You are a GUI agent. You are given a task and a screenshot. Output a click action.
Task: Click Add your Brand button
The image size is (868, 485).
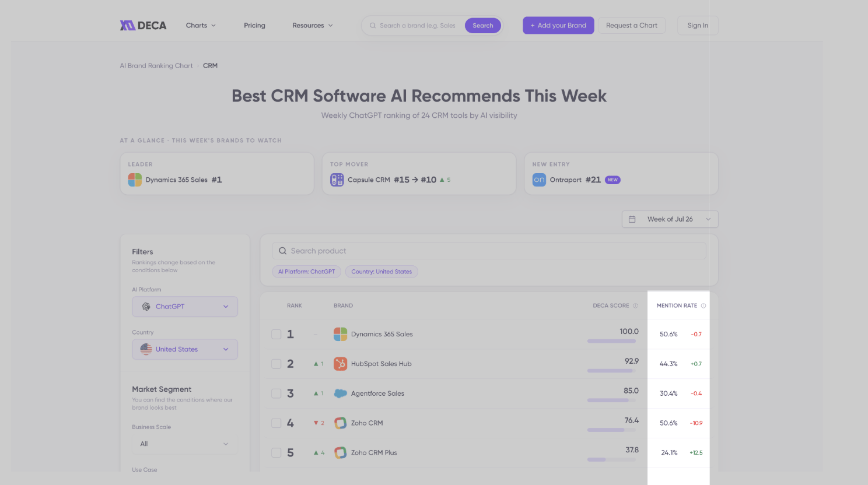point(558,26)
